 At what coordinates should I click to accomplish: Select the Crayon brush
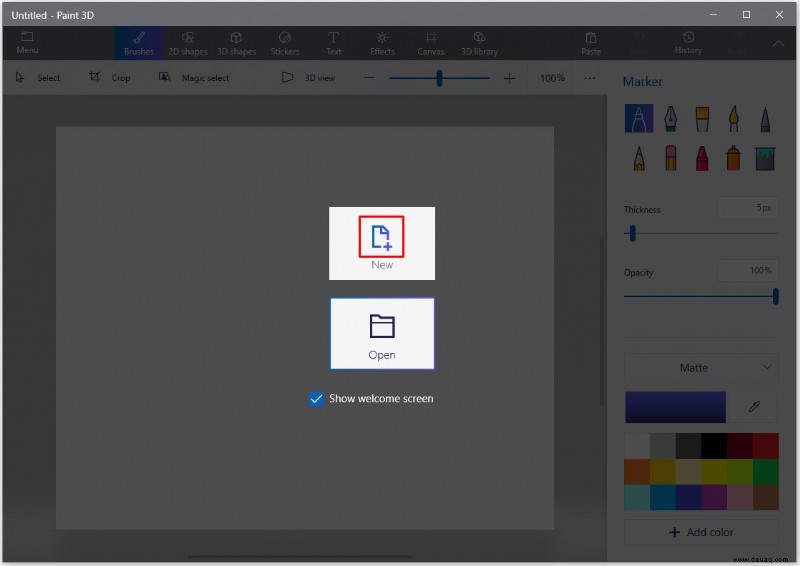point(702,158)
